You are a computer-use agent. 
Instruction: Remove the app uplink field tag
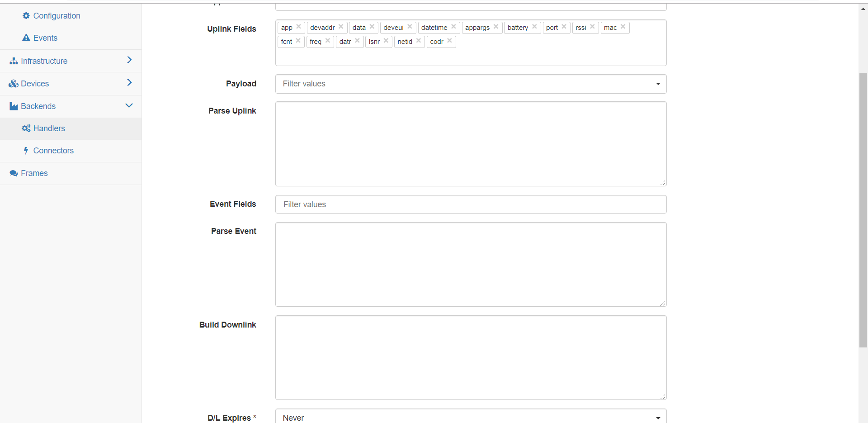(299, 27)
